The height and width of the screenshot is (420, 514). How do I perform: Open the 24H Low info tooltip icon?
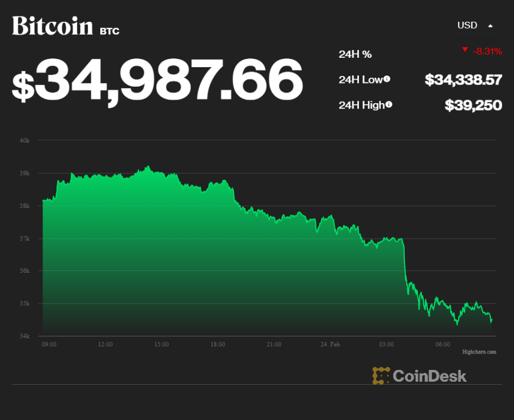pyautogui.click(x=387, y=79)
